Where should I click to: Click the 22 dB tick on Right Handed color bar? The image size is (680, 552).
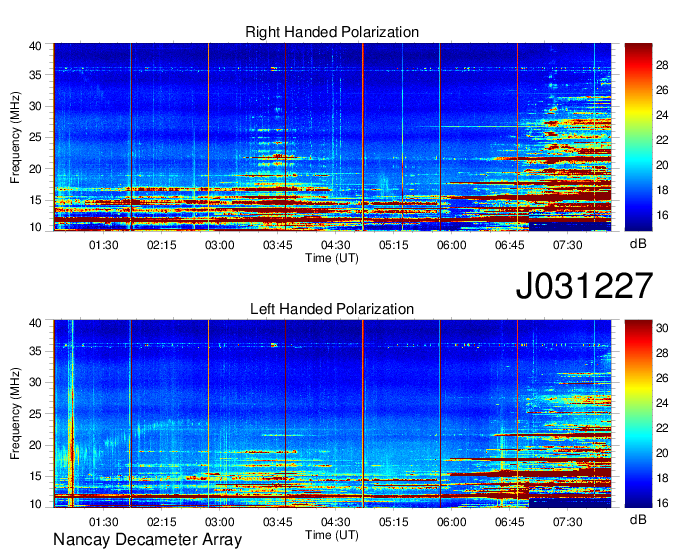(x=662, y=140)
